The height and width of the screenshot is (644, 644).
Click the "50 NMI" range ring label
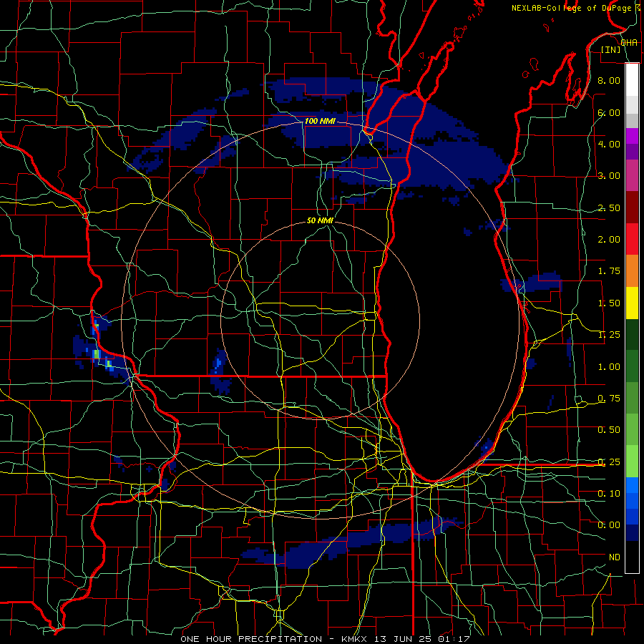[x=320, y=220]
